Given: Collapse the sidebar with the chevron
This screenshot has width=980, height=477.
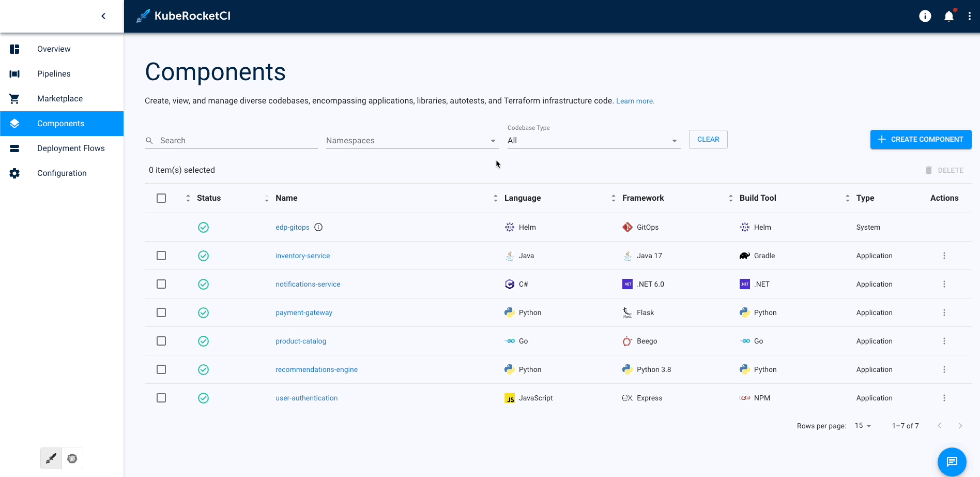Looking at the screenshot, I should coord(103,16).
